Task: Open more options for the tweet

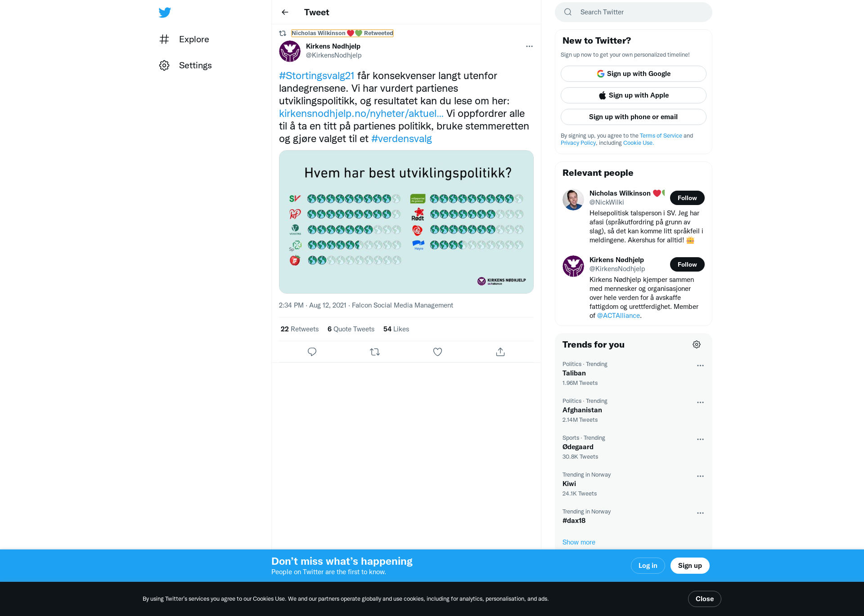Action: click(529, 46)
